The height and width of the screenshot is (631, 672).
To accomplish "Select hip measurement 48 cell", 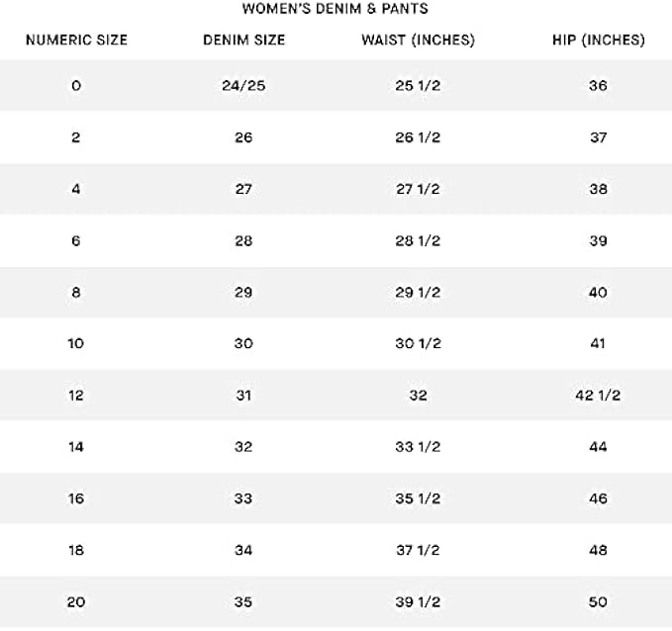I will point(598,551).
